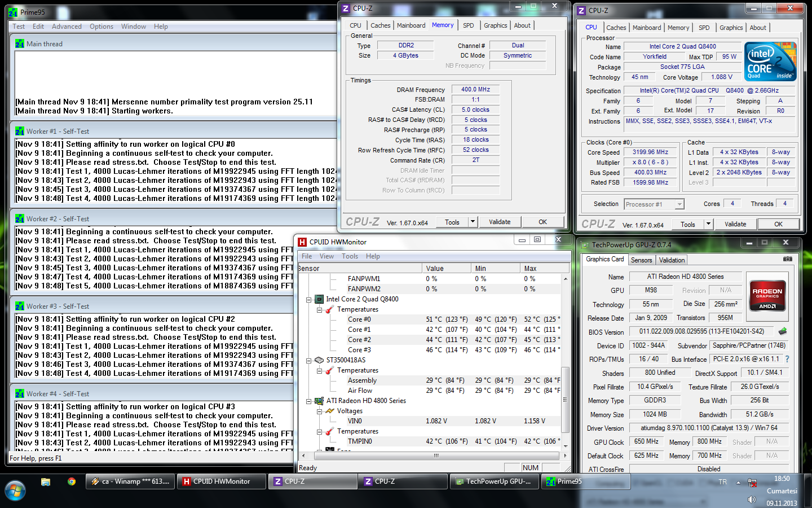812x508 pixels.
Task: Click the Worker #3 Self-Test window icon
Action: (20, 306)
